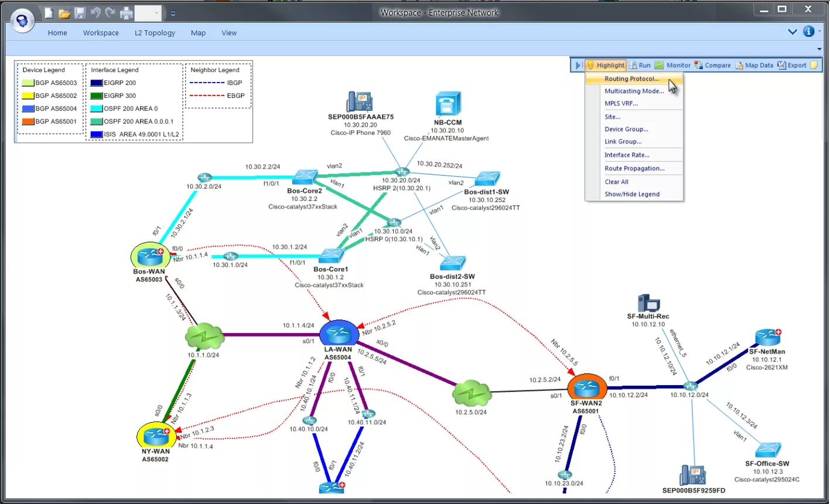Click the 10.10.12.0/24 LAN segment node
The height and width of the screenshot is (504, 830).
click(691, 386)
